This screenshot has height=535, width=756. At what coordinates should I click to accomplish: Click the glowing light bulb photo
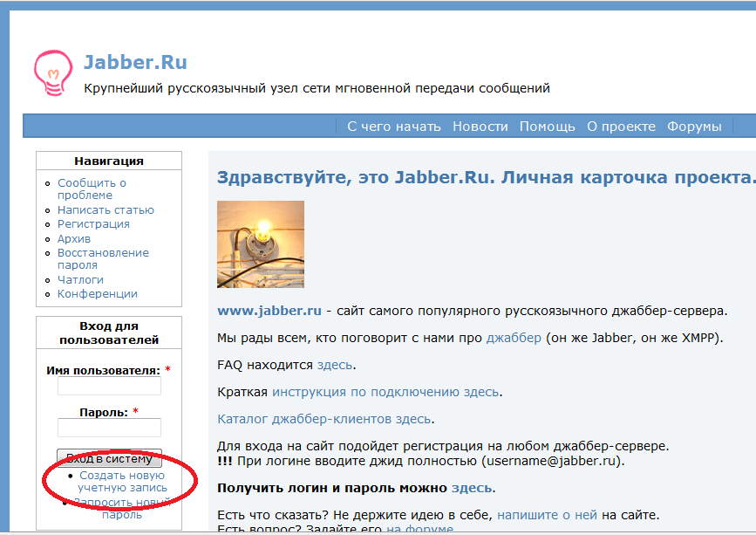tap(261, 244)
